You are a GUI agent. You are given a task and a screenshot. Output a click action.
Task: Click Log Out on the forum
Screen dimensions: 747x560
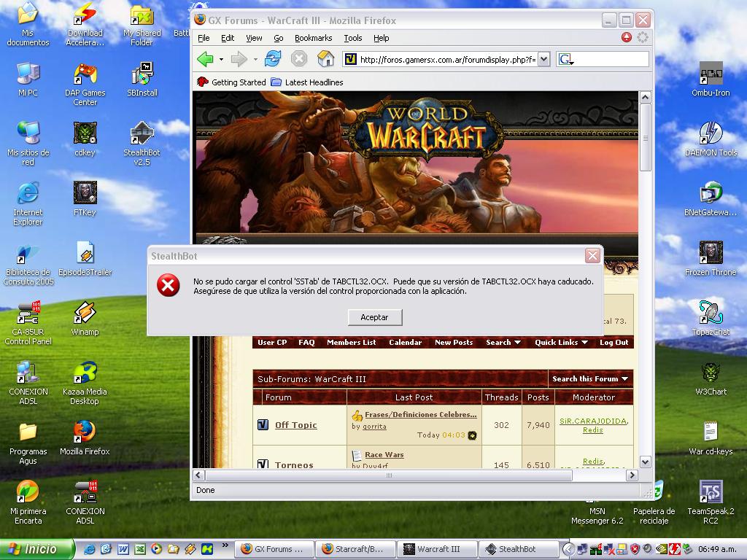pyautogui.click(x=614, y=343)
